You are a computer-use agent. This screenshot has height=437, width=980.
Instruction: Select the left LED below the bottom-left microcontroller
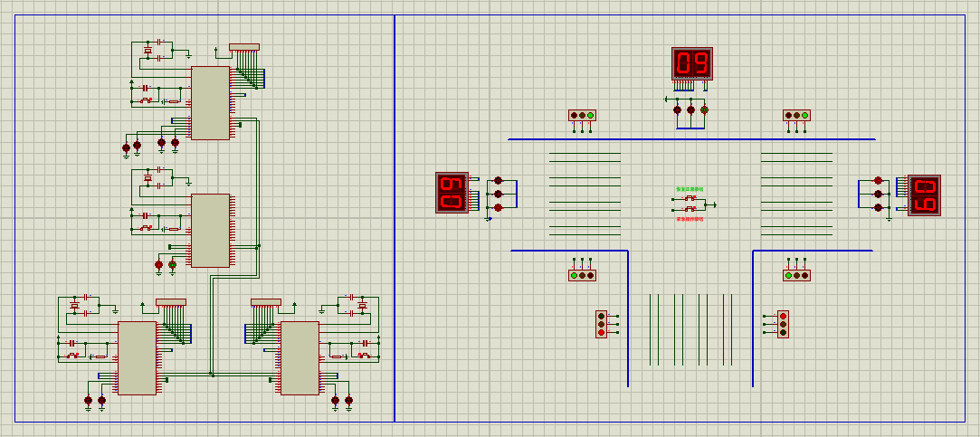[x=88, y=400]
